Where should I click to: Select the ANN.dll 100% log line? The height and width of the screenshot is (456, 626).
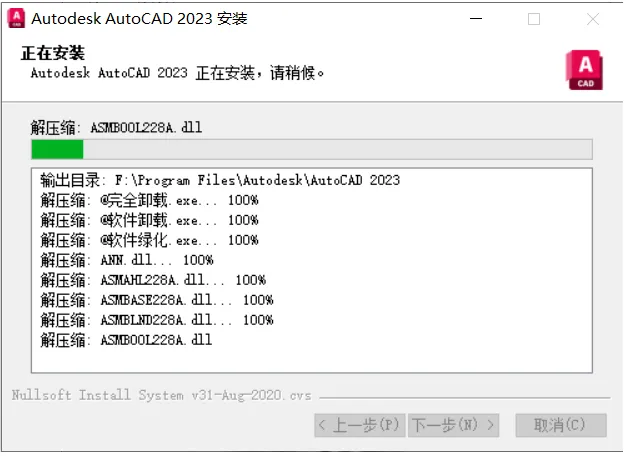coord(127,260)
